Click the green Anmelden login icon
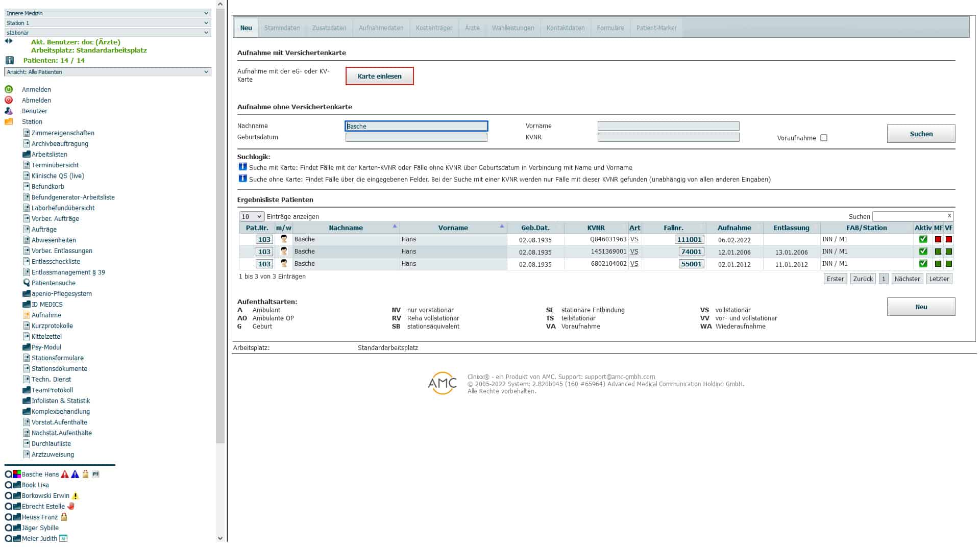 (x=9, y=89)
